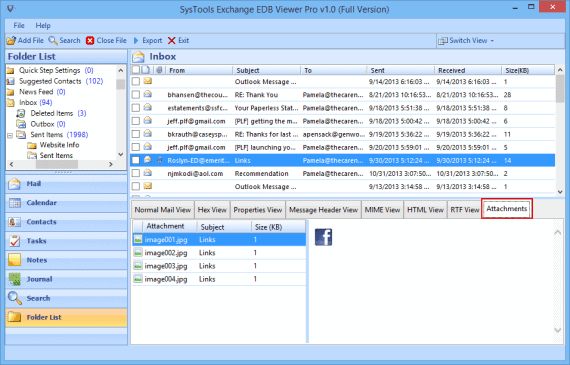Check the box for RE: Thanks for last message

click(136, 134)
